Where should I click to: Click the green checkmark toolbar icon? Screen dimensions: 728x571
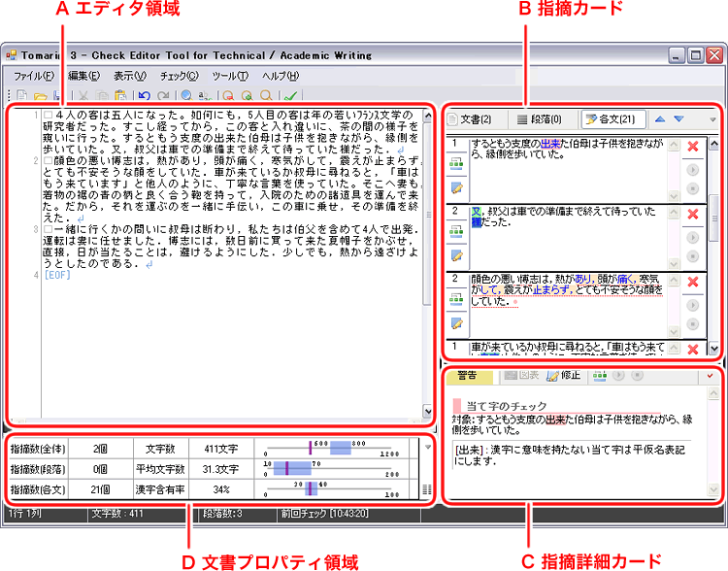pos(290,96)
